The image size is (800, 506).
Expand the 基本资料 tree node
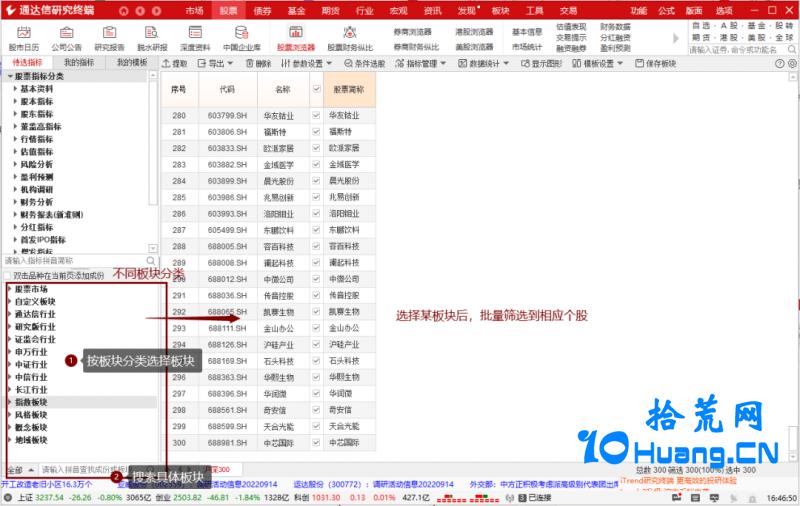click(x=15, y=89)
